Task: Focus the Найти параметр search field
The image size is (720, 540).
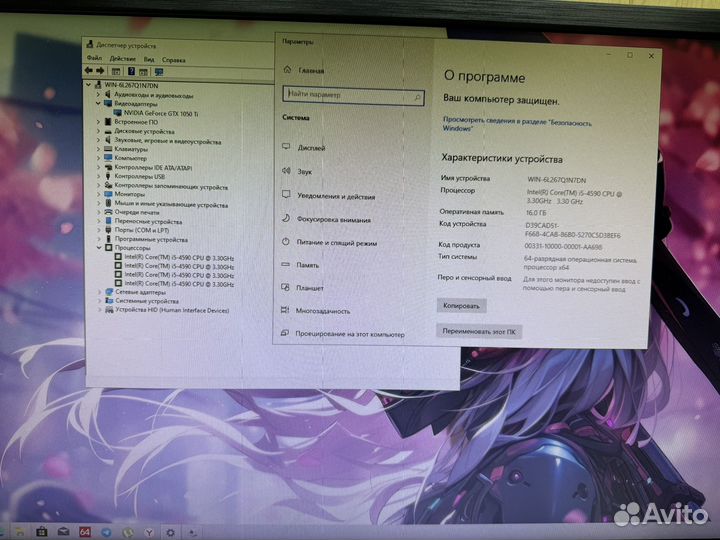Action: pos(354,95)
